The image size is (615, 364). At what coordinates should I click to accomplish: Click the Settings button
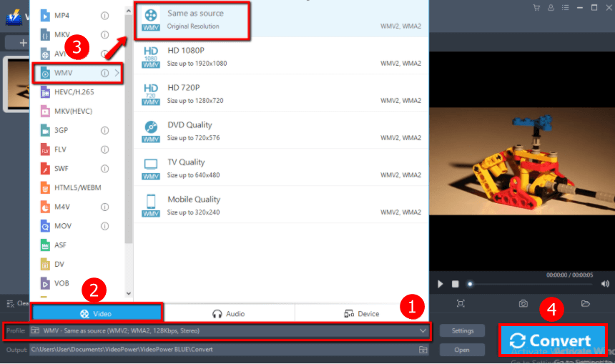(x=463, y=330)
